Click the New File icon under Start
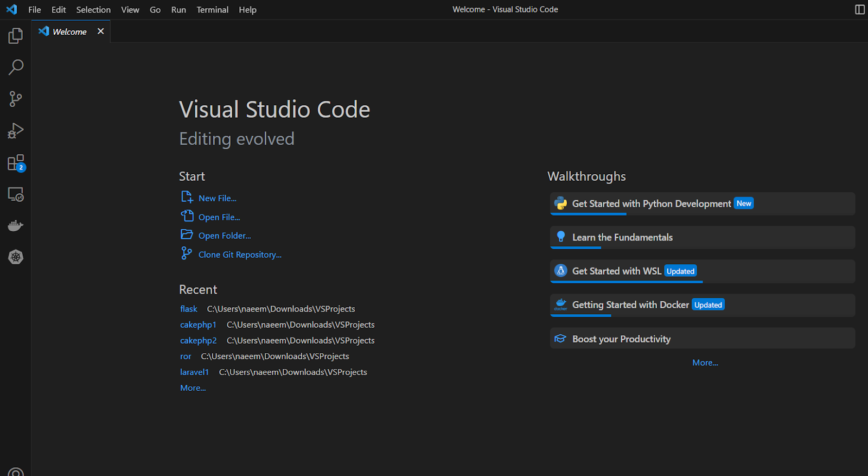Image resolution: width=868 pixels, height=476 pixels. pos(187,197)
